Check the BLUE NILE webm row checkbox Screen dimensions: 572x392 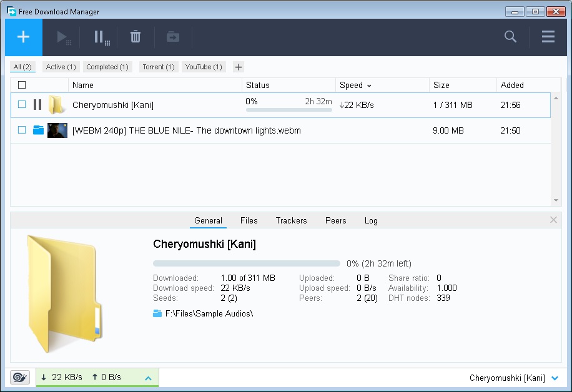tap(22, 130)
